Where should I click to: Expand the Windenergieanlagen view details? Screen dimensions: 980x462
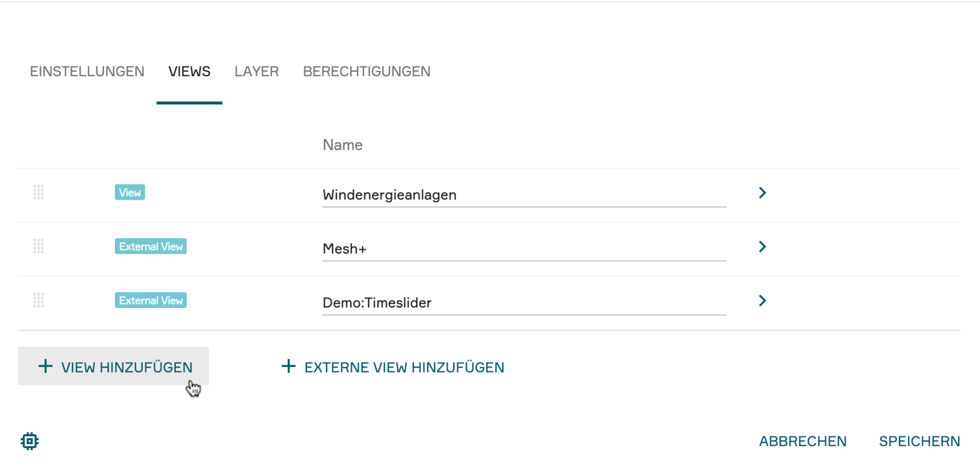click(762, 193)
